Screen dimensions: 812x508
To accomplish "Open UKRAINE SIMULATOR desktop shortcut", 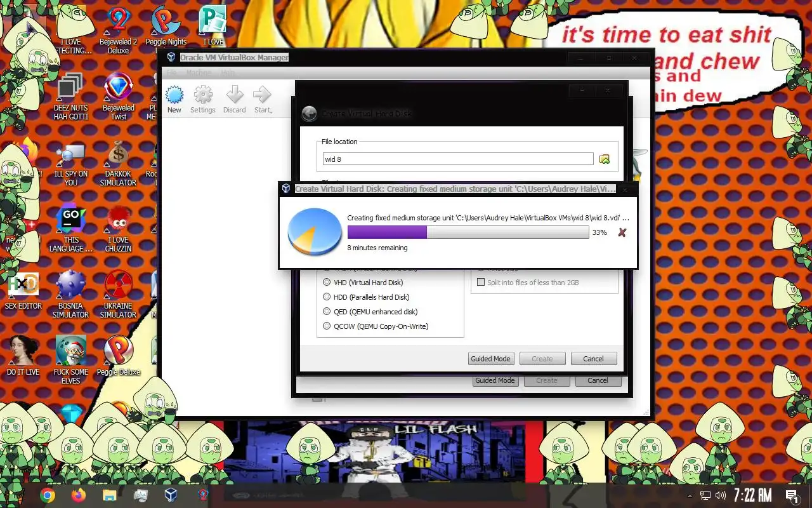I will 118,295.
